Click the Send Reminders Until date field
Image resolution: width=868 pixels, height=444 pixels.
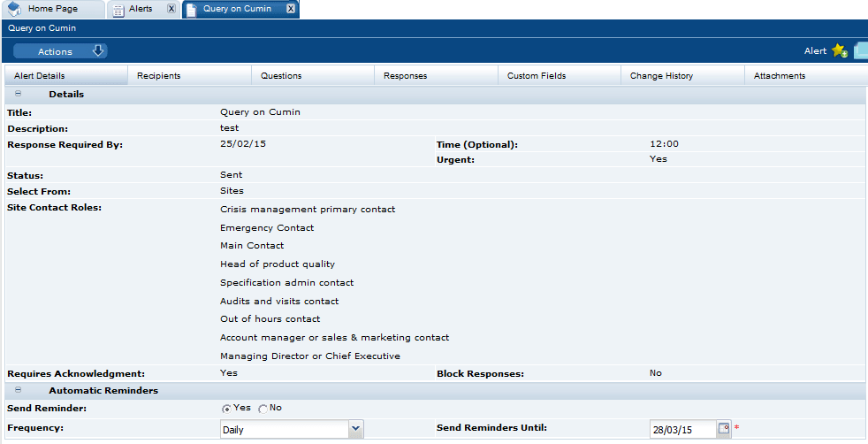(683, 430)
